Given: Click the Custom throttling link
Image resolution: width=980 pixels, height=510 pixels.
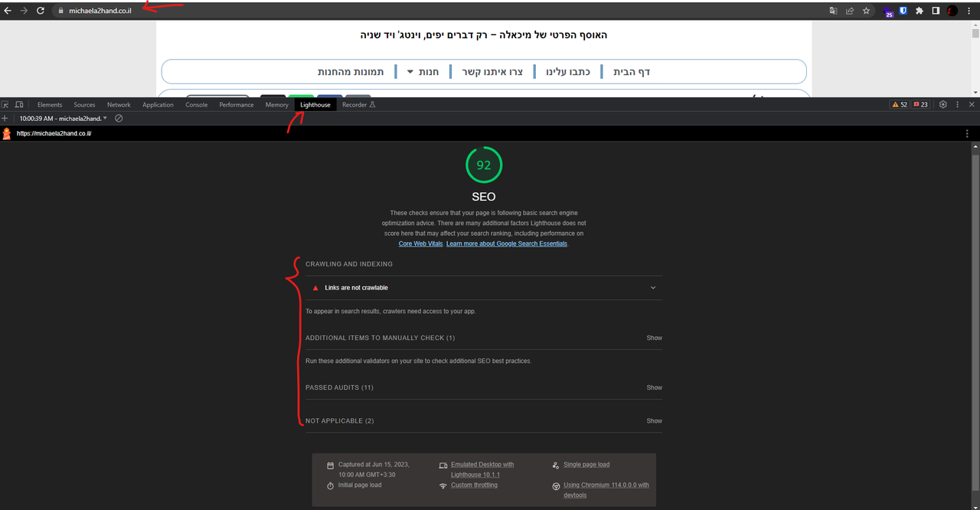Looking at the screenshot, I should coord(474,485).
